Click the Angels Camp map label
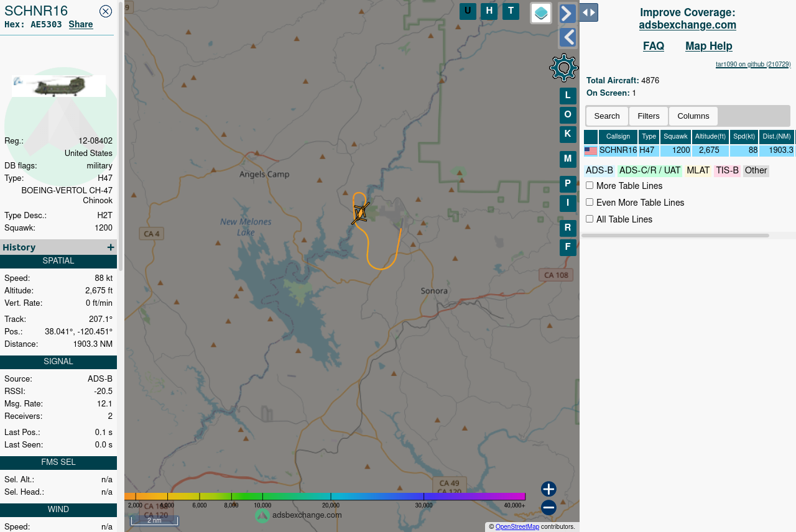Image resolution: width=796 pixels, height=532 pixels. point(264,174)
